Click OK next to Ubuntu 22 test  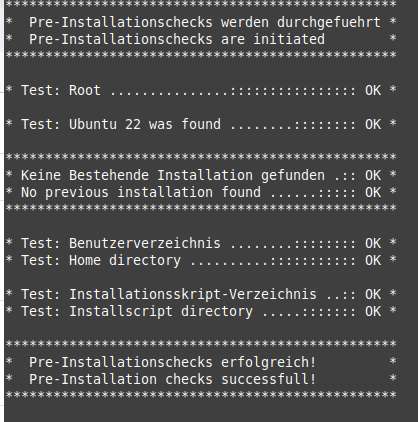373,124
